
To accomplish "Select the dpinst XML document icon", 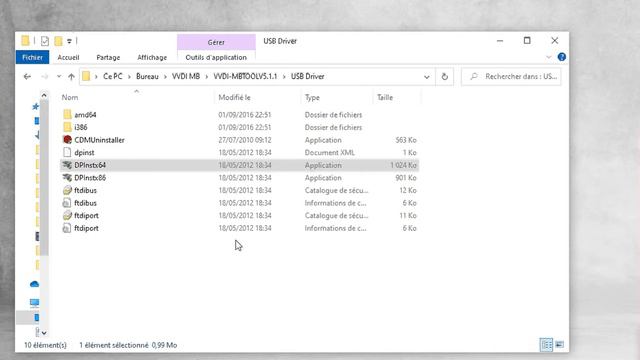I will point(67,153).
